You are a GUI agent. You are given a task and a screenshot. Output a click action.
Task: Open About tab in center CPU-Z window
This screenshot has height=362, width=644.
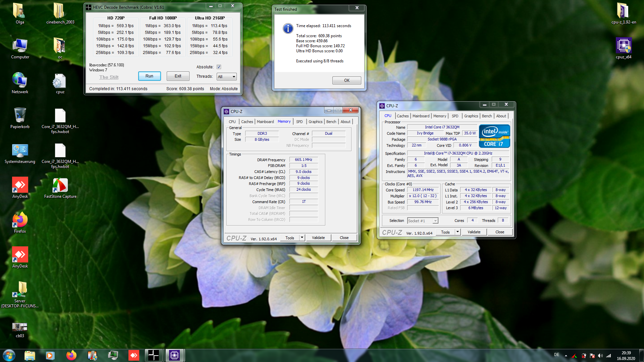pyautogui.click(x=345, y=122)
